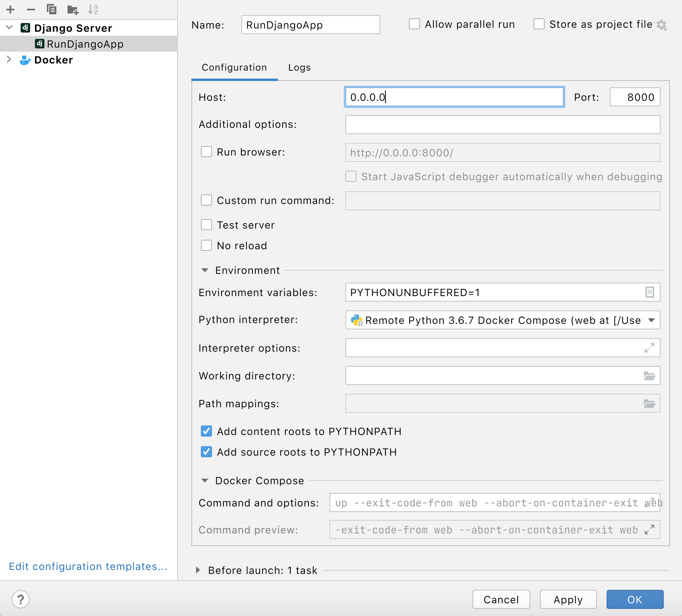Screen dimensions: 682x616
Task: Apply the configuration changes
Action: pyautogui.click(x=568, y=599)
